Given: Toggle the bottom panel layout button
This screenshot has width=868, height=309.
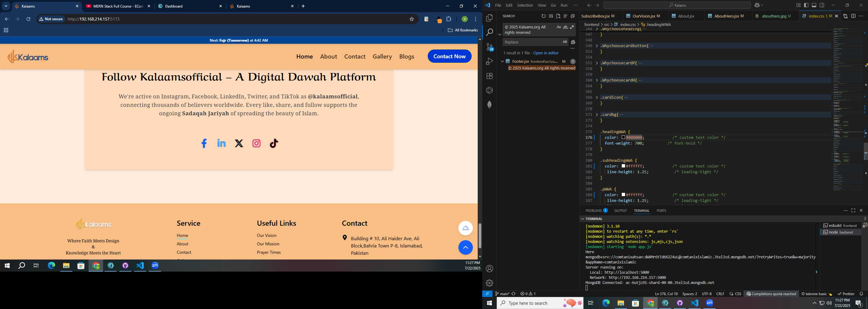Looking at the screenshot, I should click(814, 5).
